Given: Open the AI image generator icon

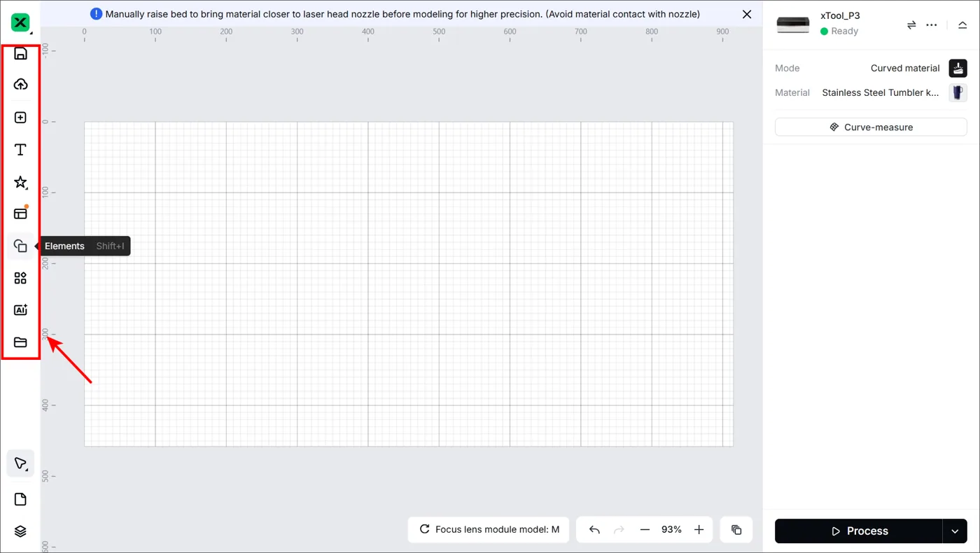Looking at the screenshot, I should pos(20,310).
